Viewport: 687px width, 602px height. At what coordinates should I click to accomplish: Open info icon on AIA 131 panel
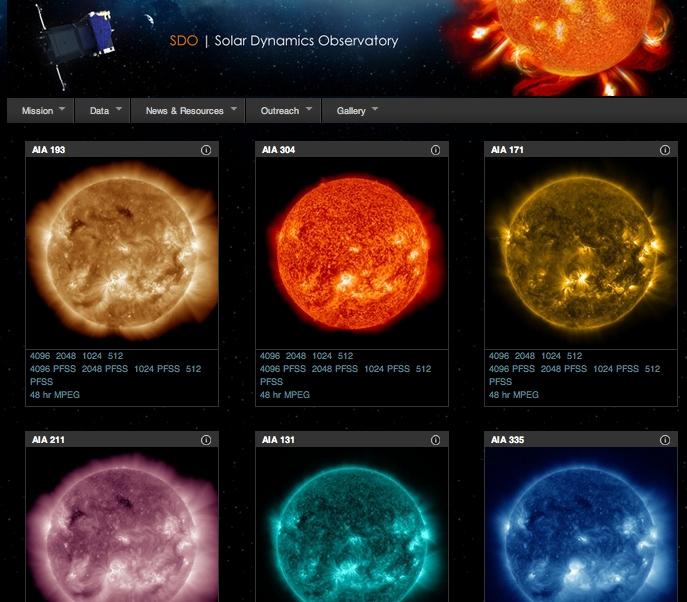tap(435, 440)
